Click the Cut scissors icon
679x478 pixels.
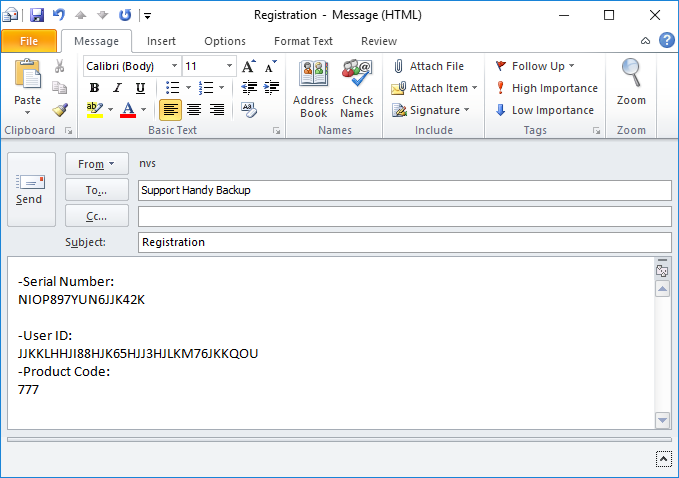tap(60, 66)
